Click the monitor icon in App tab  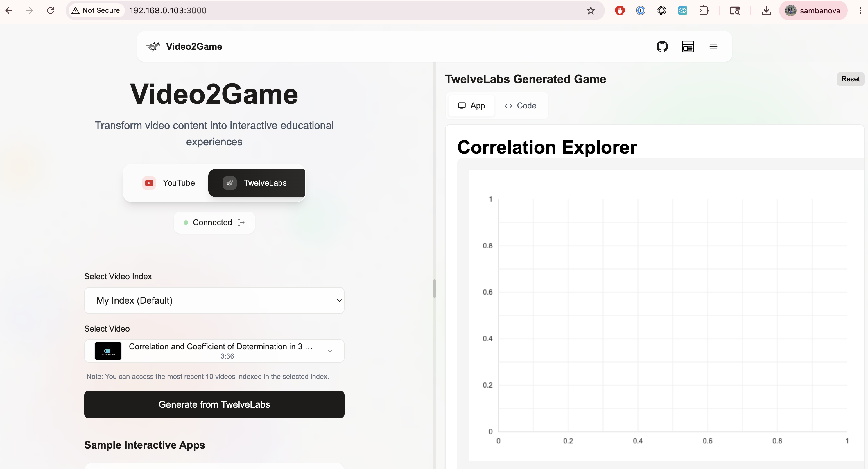point(462,105)
